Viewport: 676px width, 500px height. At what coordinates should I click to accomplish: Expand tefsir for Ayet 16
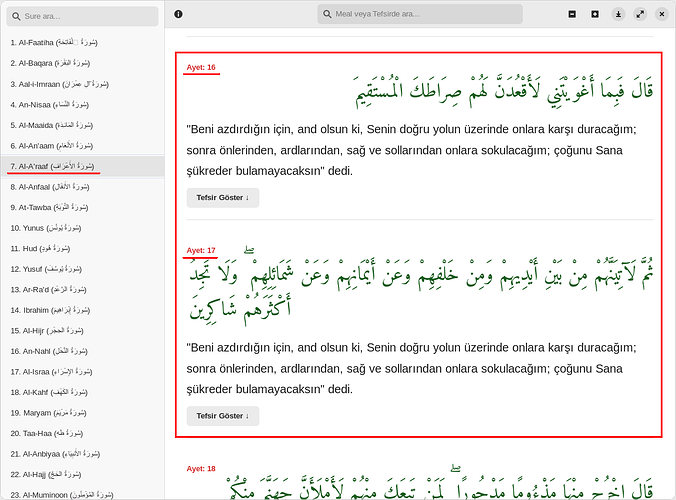pyautogui.click(x=222, y=198)
